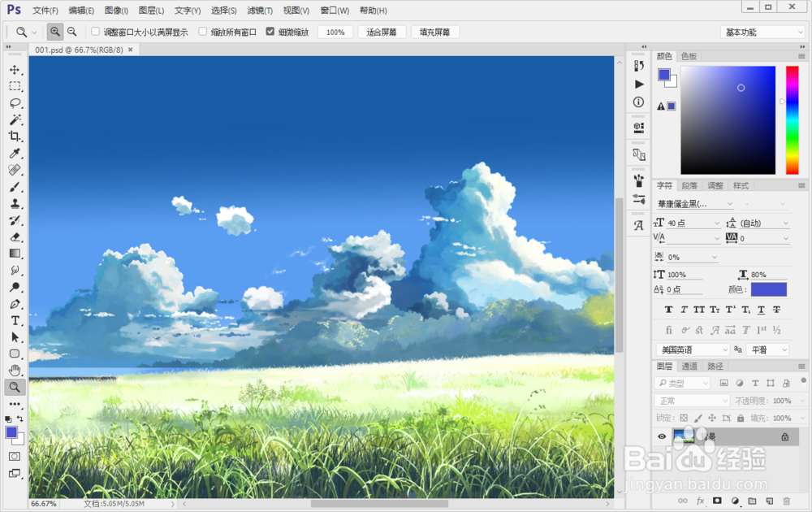Open the Filter menu

tap(260, 11)
